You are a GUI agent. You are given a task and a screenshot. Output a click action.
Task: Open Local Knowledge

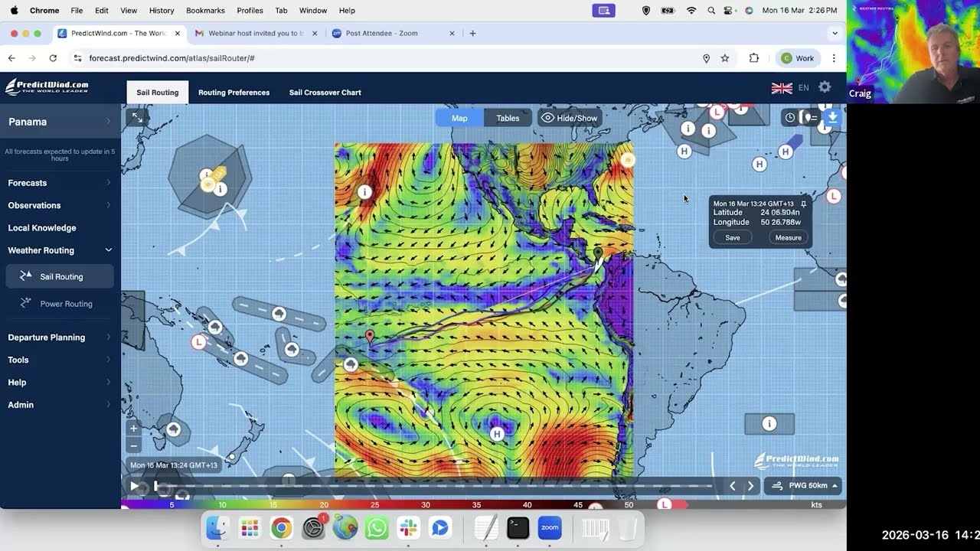click(42, 228)
